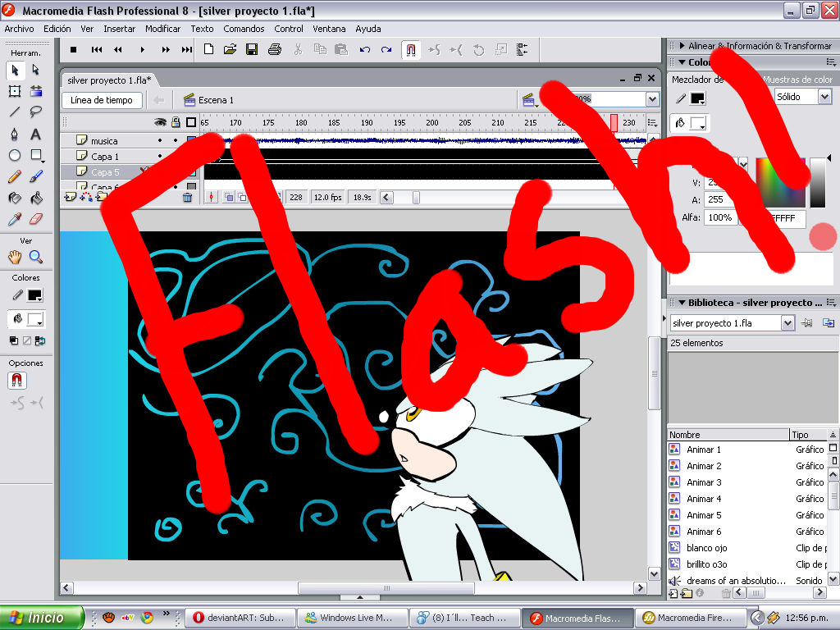The image size is (840, 630).
Task: Toggle the padlock icon for all layers
Action: (x=176, y=123)
